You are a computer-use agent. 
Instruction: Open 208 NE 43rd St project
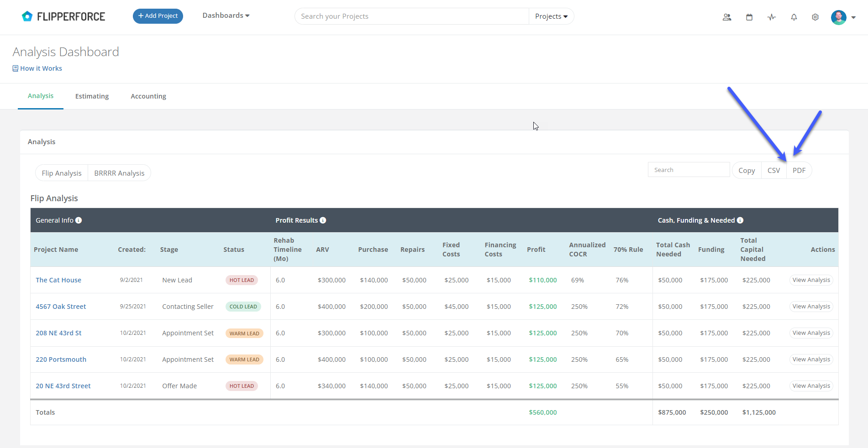coord(58,333)
